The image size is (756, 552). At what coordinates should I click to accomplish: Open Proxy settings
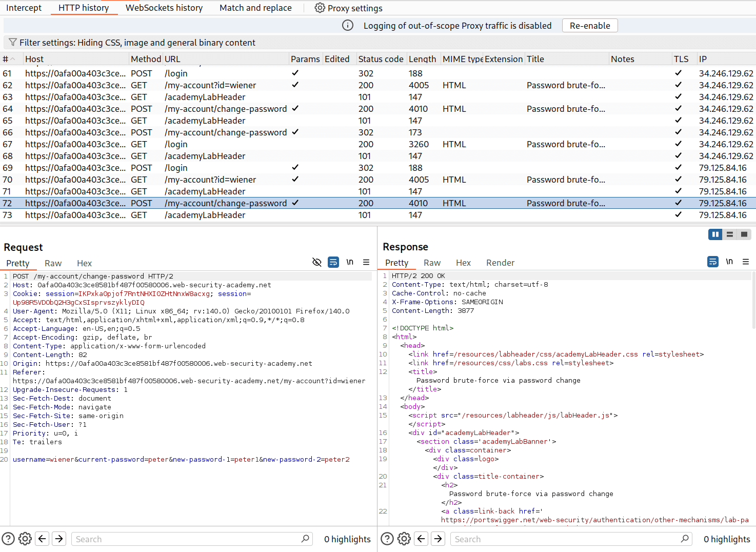click(348, 8)
